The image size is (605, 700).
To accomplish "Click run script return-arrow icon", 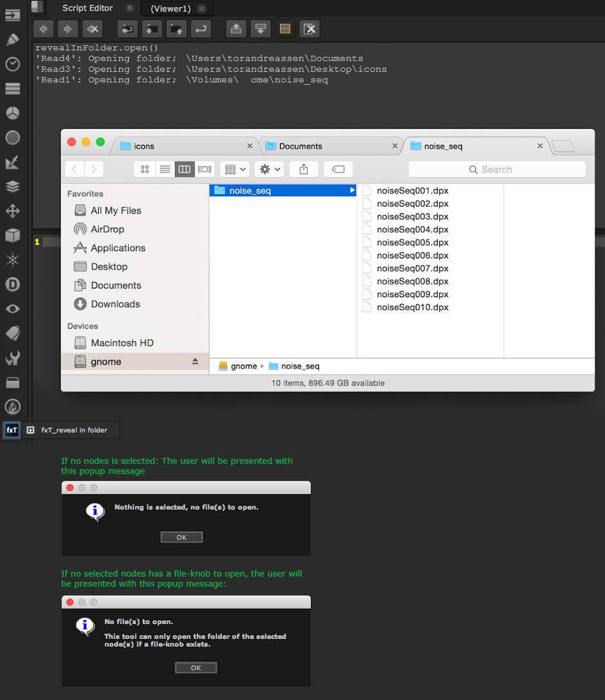I will (x=201, y=29).
